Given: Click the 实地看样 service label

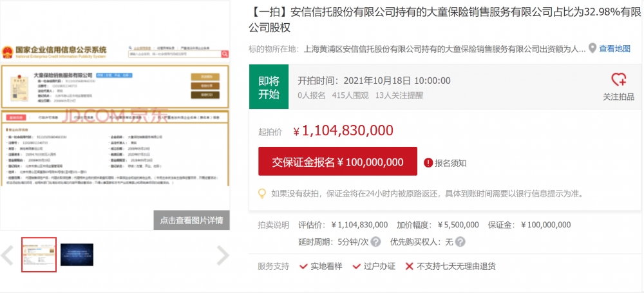Looking at the screenshot, I should pos(326,267).
